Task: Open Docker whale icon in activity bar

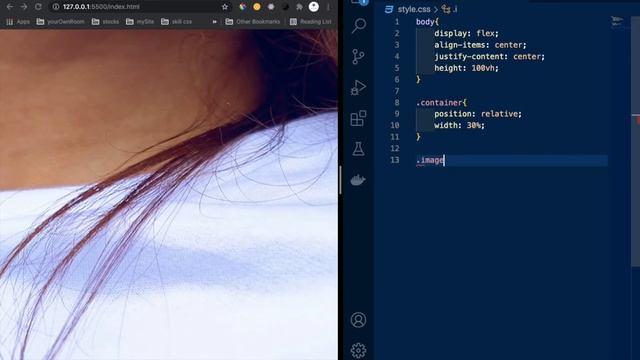Action: coord(358,180)
